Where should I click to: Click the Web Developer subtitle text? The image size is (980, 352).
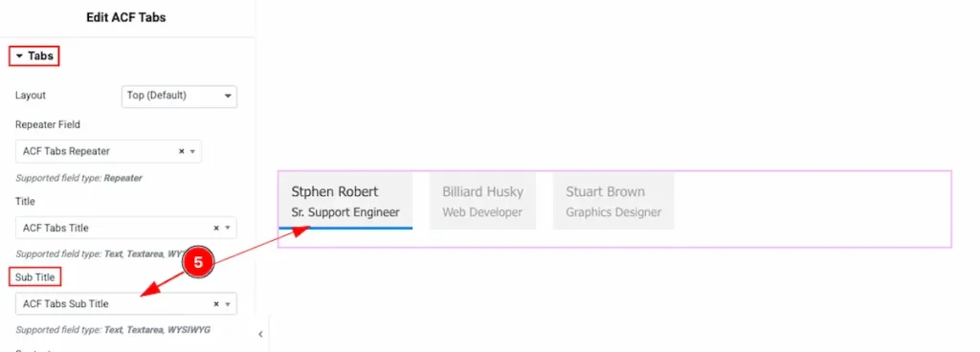pyautogui.click(x=482, y=212)
